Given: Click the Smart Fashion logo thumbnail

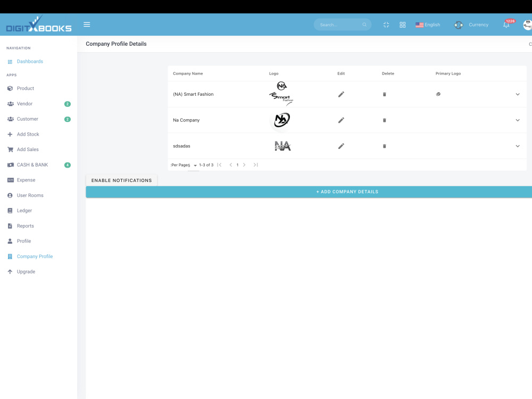Looking at the screenshot, I should pos(281,94).
